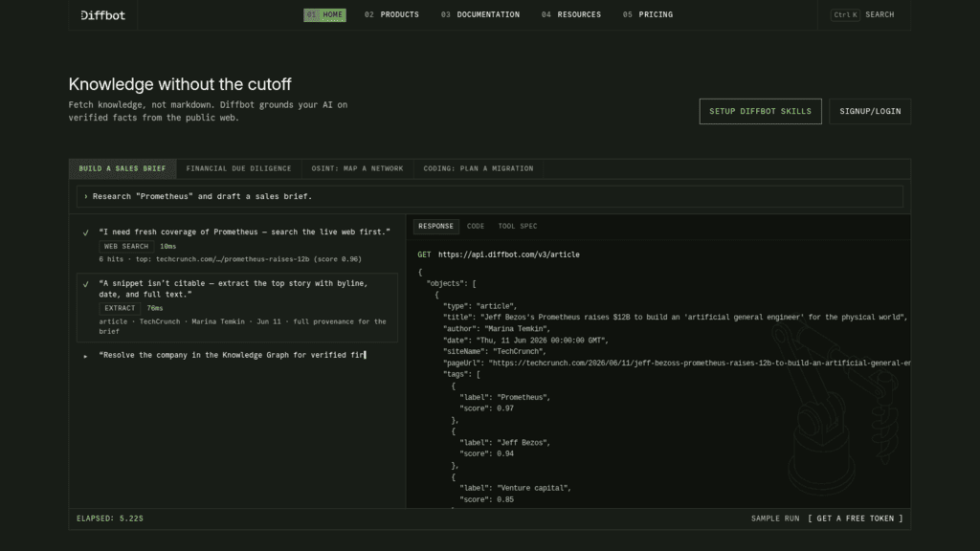
Task: Switch to Financial Due Diligence tab
Action: click(x=238, y=168)
